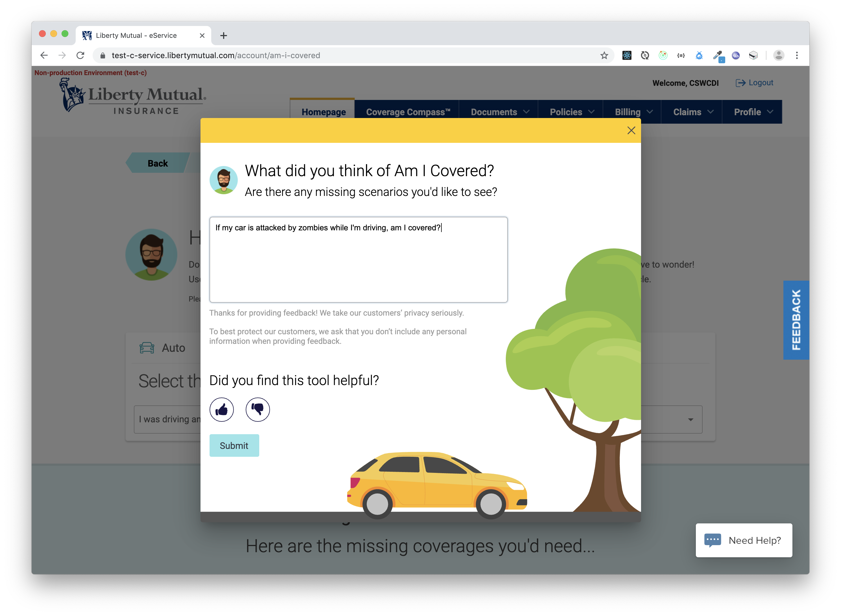The width and height of the screenshot is (841, 616).
Task: Click the green-pink circle extension icon
Action: point(663,56)
